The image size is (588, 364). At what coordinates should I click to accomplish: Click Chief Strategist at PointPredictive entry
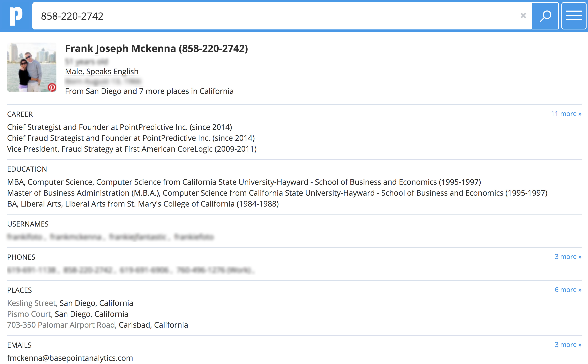coord(120,127)
